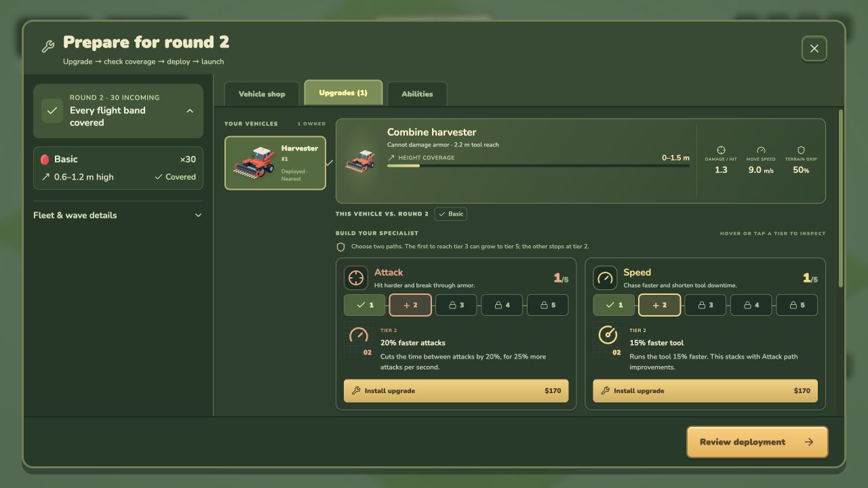Select Speed tier 2
The width and height of the screenshot is (868, 488).
(660, 305)
